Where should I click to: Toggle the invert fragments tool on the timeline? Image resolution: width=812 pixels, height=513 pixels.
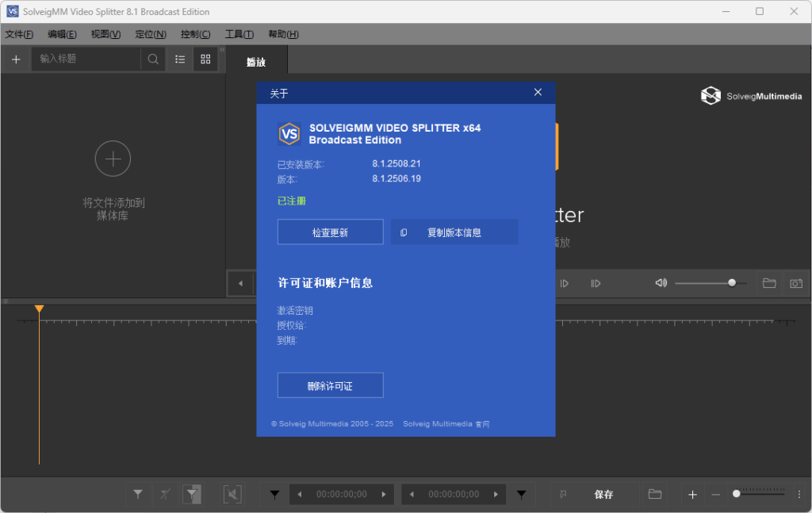click(x=192, y=494)
